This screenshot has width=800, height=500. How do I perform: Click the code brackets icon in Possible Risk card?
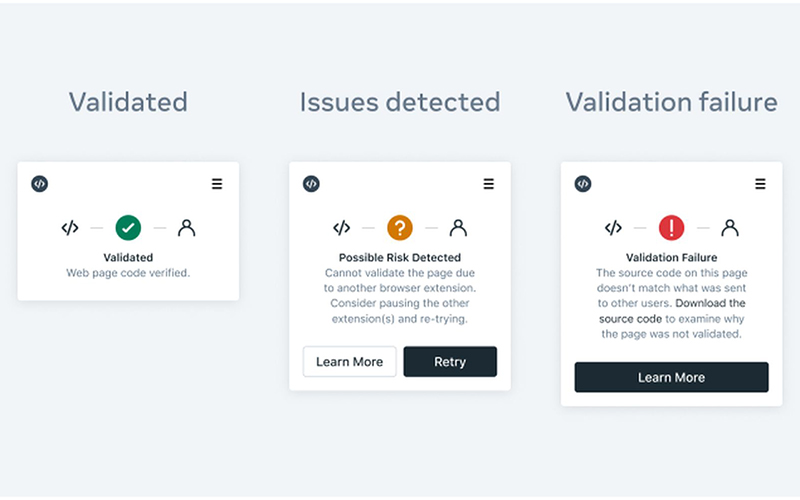(x=342, y=228)
